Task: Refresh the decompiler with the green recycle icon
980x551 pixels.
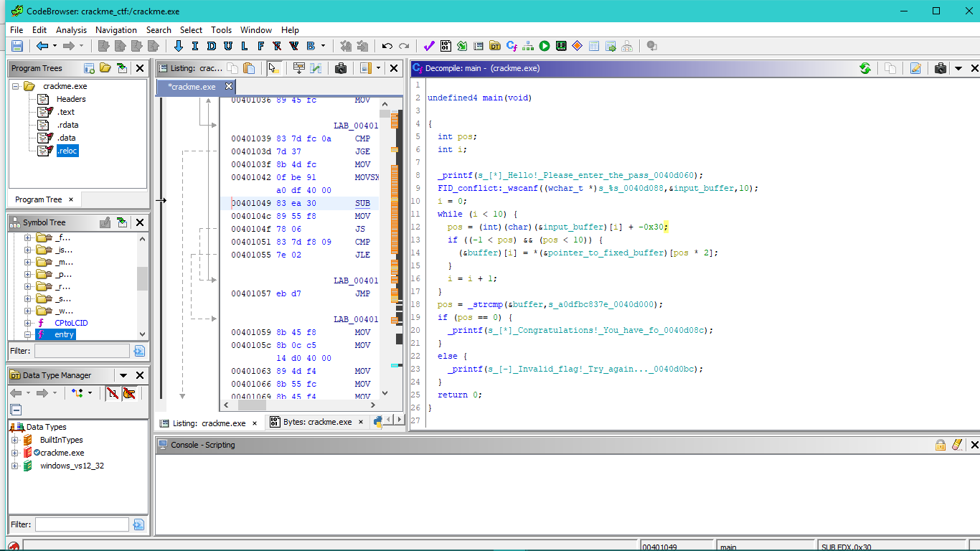Action: pyautogui.click(x=866, y=68)
